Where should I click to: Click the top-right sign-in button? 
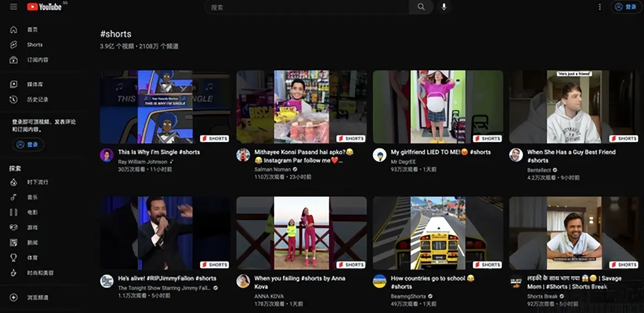(x=626, y=7)
